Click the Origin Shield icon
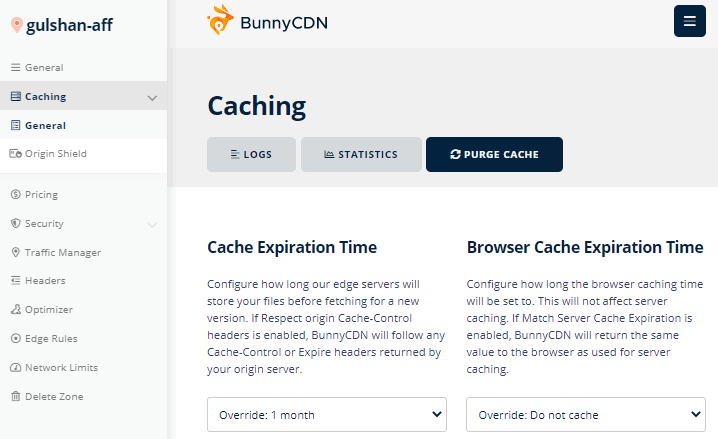 16,153
